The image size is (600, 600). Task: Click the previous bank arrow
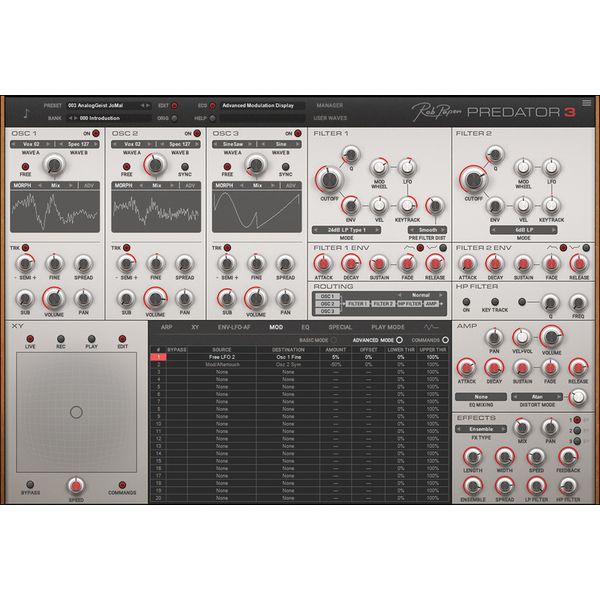pos(70,118)
